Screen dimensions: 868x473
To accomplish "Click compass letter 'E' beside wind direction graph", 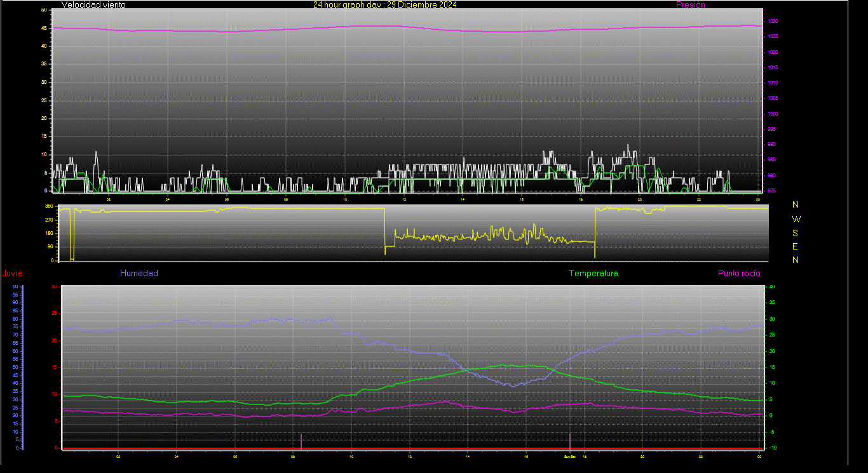I will point(796,246).
